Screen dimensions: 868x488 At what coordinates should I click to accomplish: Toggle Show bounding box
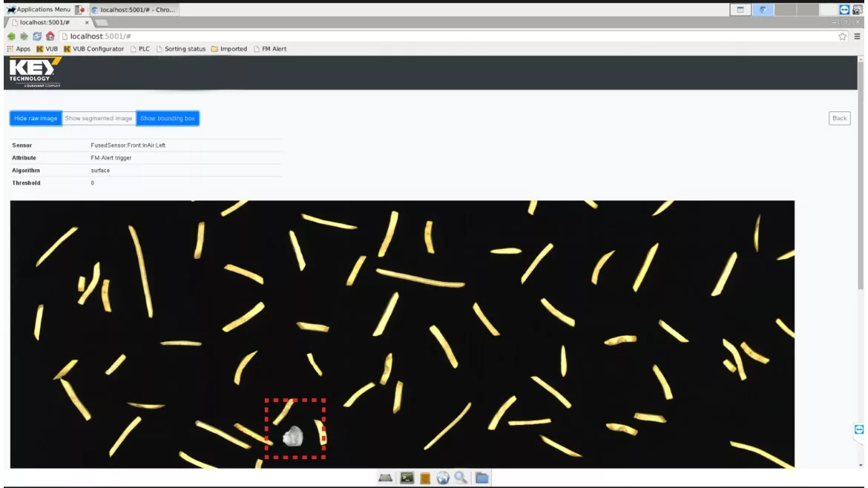[x=168, y=119]
